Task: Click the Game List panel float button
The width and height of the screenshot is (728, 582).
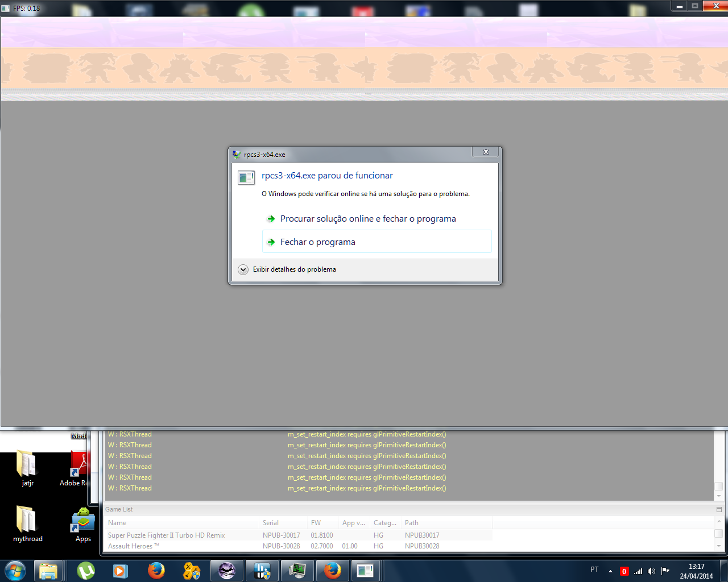Action: pyautogui.click(x=719, y=510)
